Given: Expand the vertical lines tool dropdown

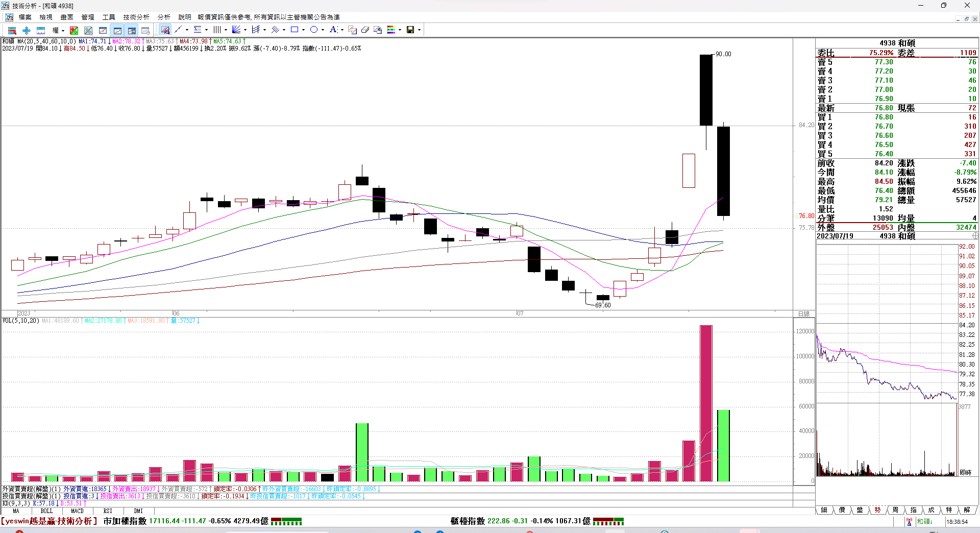Looking at the screenshot, I should pos(226,30).
